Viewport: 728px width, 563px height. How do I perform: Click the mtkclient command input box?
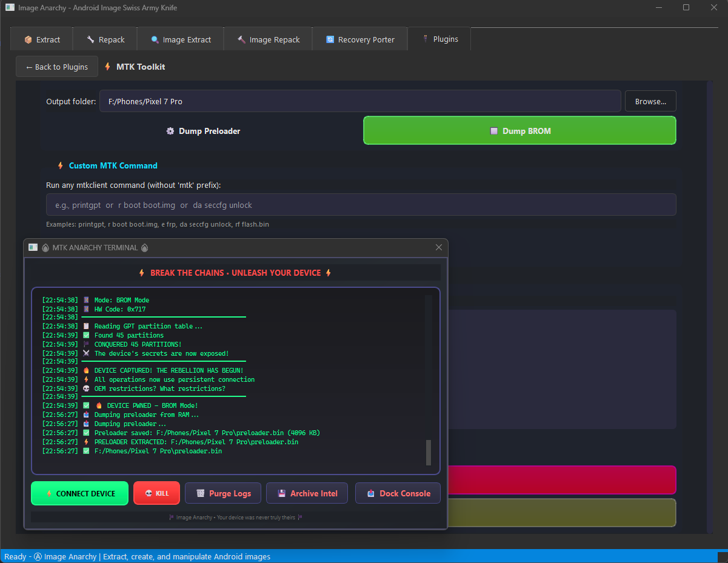(361, 204)
